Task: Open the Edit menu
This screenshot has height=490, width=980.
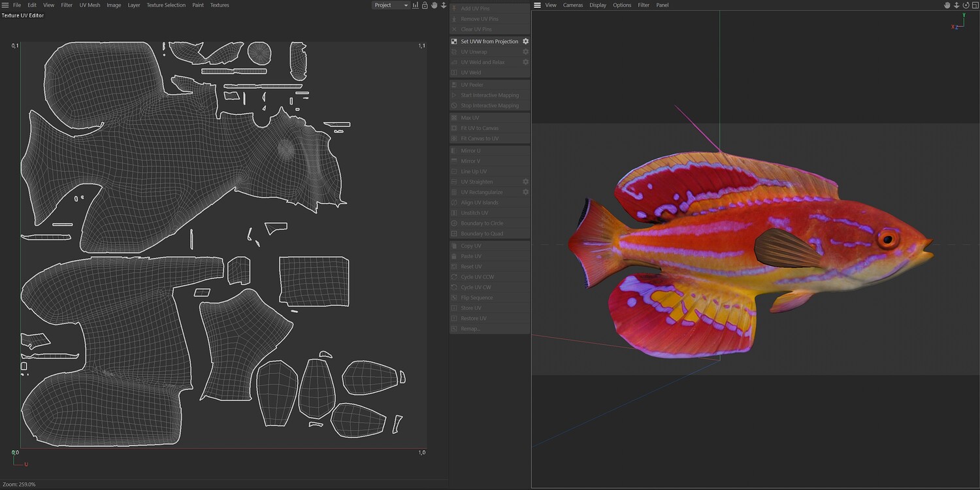Action: [32, 5]
